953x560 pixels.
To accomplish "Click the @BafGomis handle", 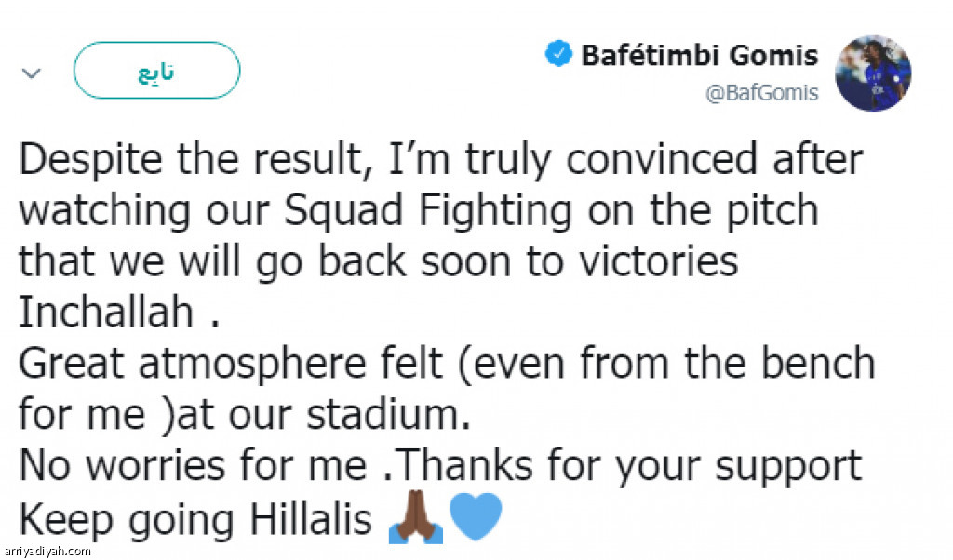I will pyautogui.click(x=761, y=94).
